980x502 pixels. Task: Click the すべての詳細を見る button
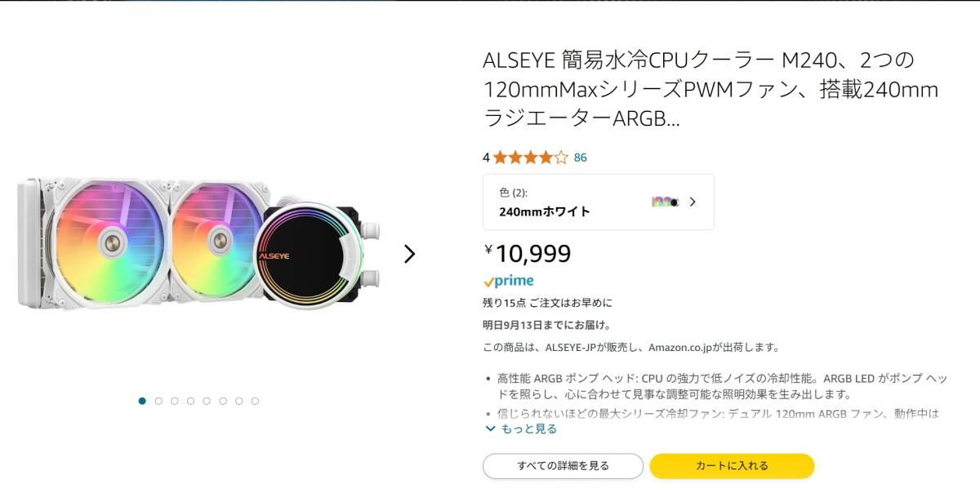point(563,465)
